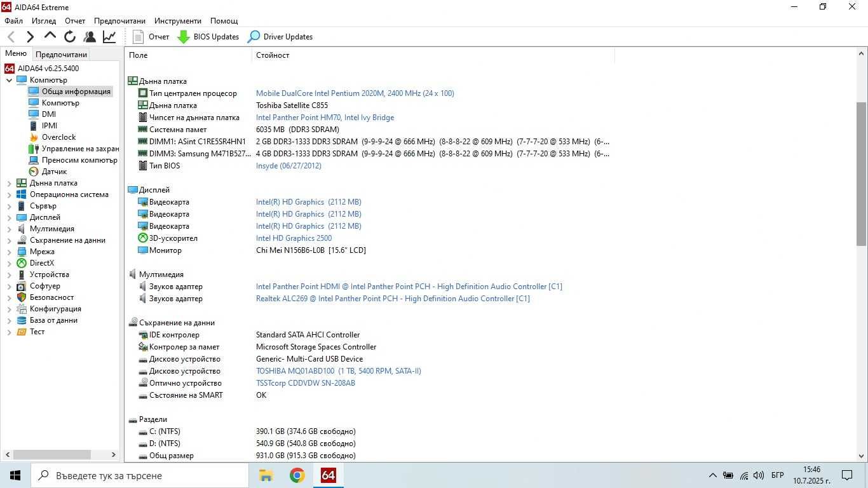Viewport: 868px width, 488px height.
Task: Expand the DirectX tree node
Action: (x=9, y=263)
